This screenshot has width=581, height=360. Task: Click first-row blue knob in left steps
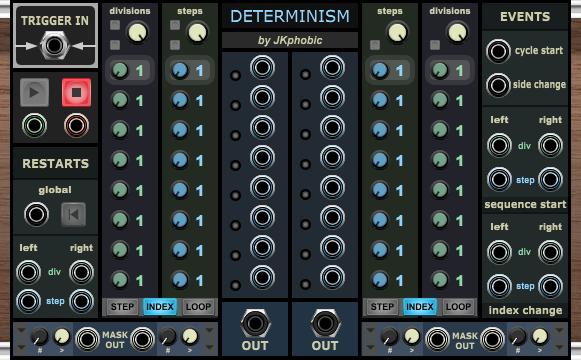[180, 70]
